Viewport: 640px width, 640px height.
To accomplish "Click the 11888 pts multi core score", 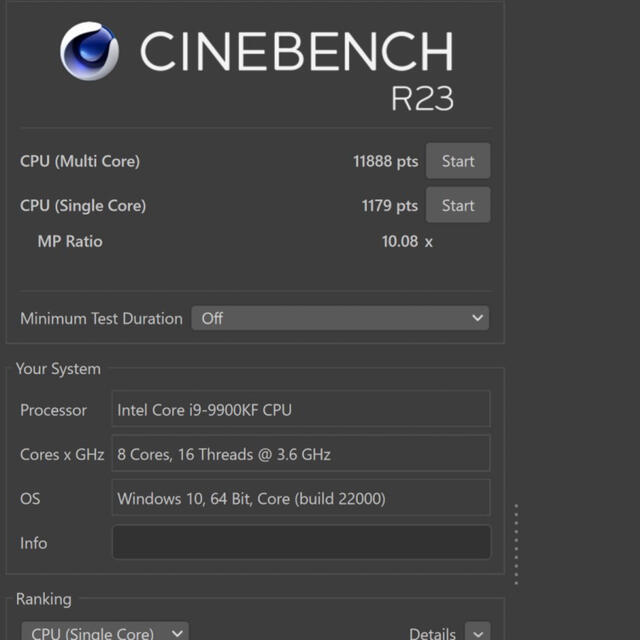I will [385, 161].
